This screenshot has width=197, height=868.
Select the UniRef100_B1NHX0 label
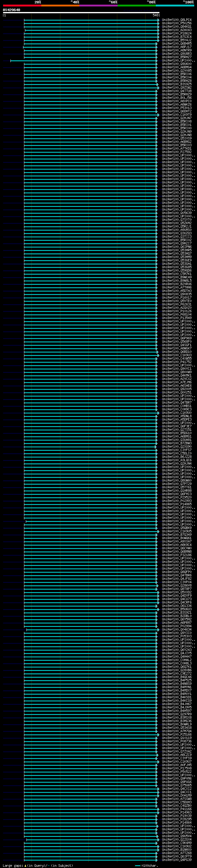click(x=176, y=850)
